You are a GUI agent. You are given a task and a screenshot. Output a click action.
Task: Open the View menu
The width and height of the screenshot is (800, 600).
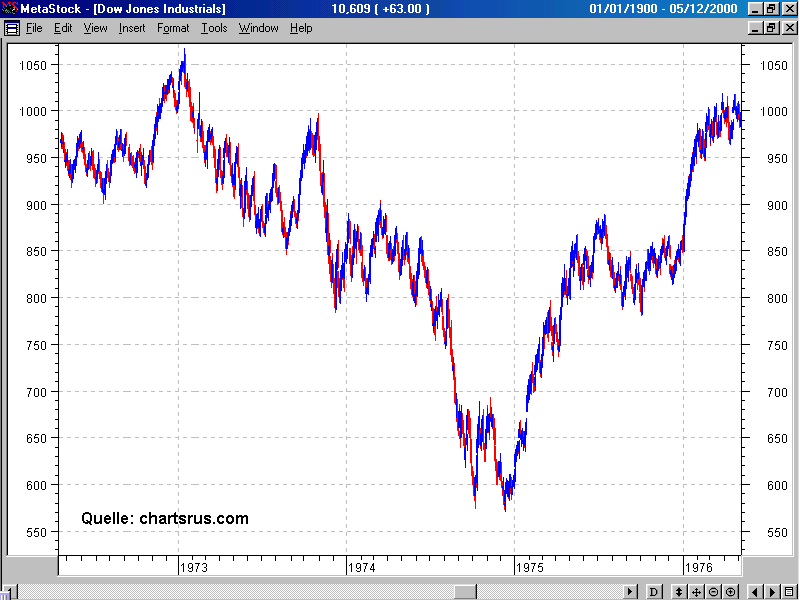95,28
